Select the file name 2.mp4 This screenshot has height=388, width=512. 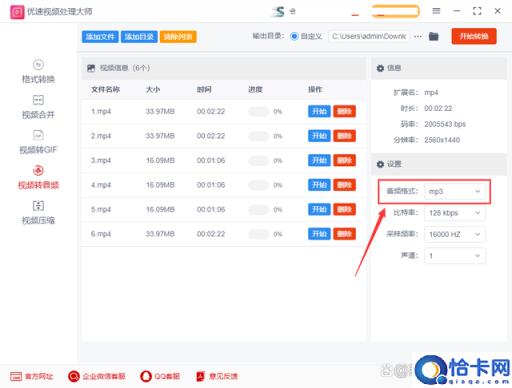tap(101, 136)
